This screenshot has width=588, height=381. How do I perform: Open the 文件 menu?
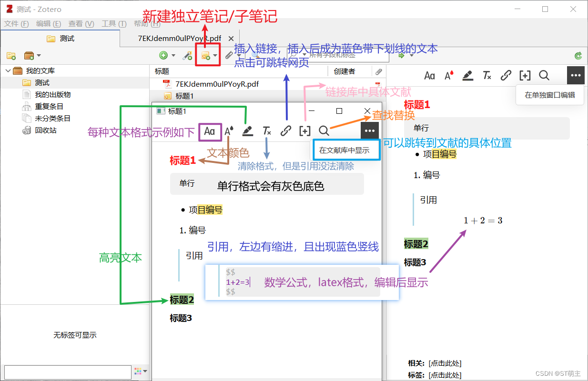coord(17,24)
